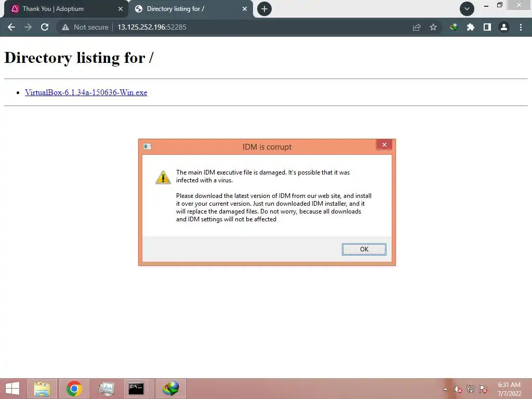Viewport: 532px width, 399px height.
Task: Open the tab search dropdown arrow
Action: point(467,9)
